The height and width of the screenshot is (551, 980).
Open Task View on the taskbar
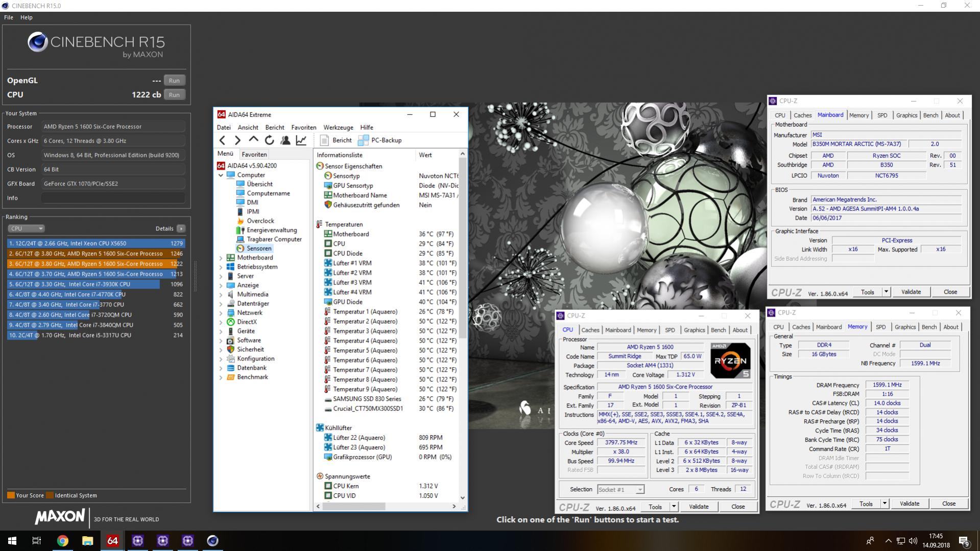pos(37,541)
